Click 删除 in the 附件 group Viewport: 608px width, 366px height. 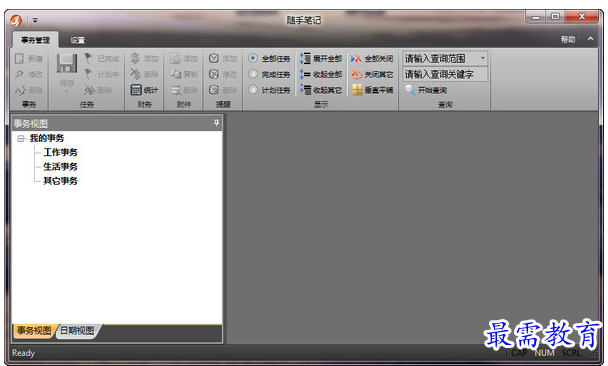coord(184,90)
